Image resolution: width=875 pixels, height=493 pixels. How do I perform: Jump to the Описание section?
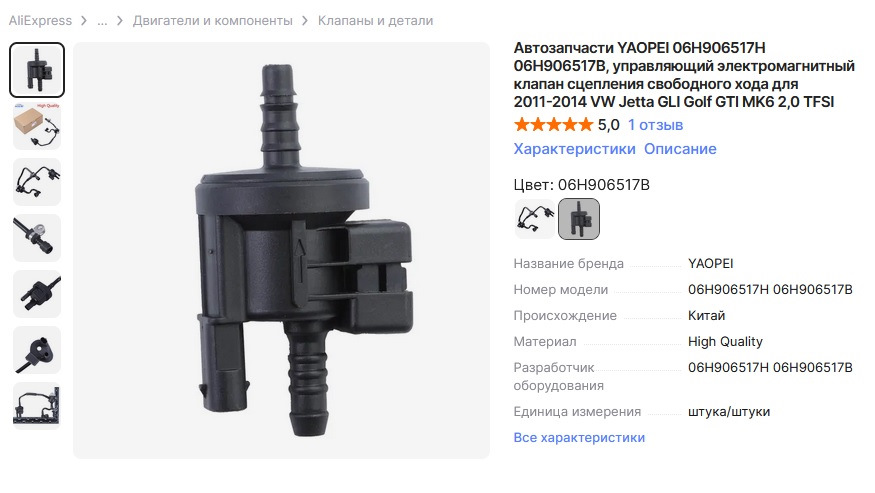[680, 149]
